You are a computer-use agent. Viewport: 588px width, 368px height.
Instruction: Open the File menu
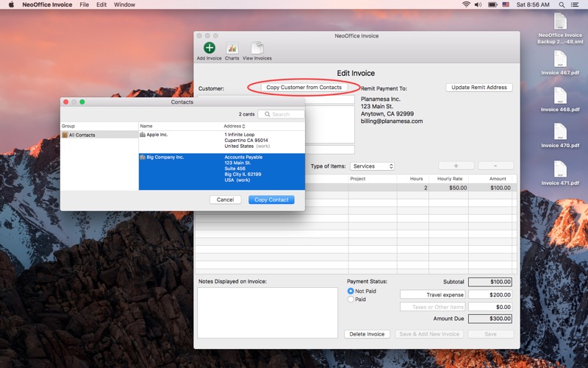click(x=84, y=4)
